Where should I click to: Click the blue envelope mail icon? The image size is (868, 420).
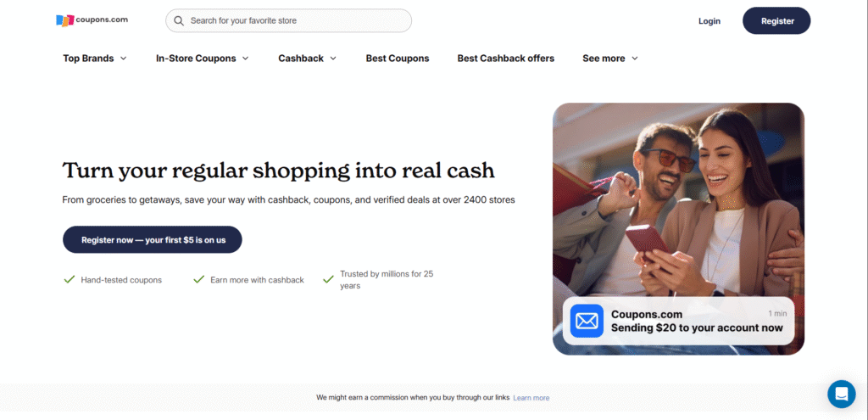pos(587,321)
